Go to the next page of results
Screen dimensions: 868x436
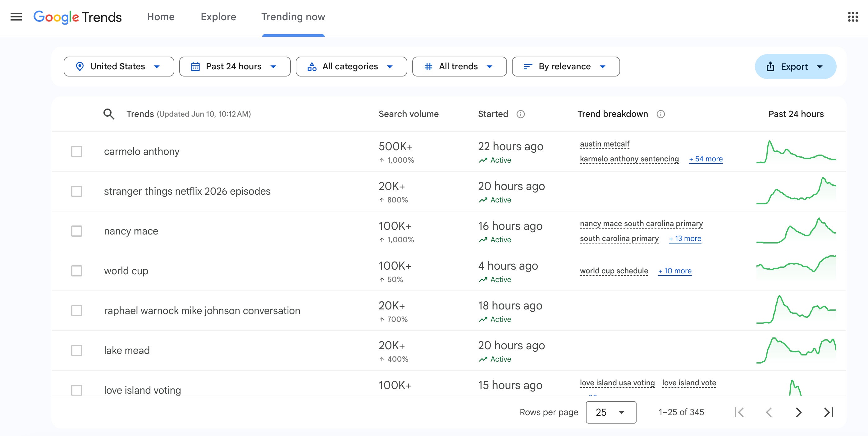[x=799, y=412]
